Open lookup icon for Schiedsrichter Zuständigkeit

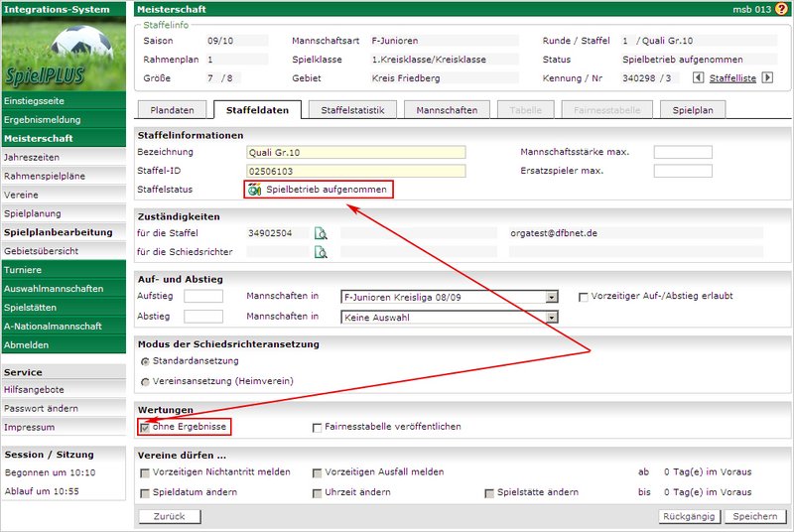(321, 252)
